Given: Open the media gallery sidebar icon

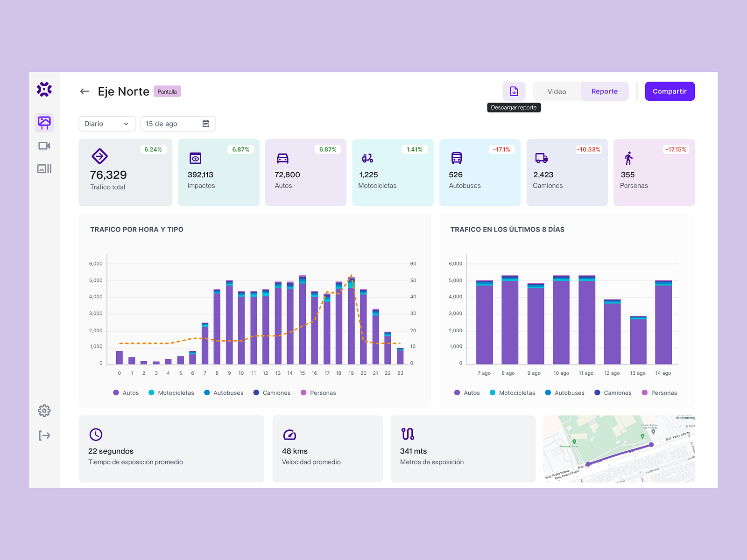Looking at the screenshot, I should (x=44, y=168).
